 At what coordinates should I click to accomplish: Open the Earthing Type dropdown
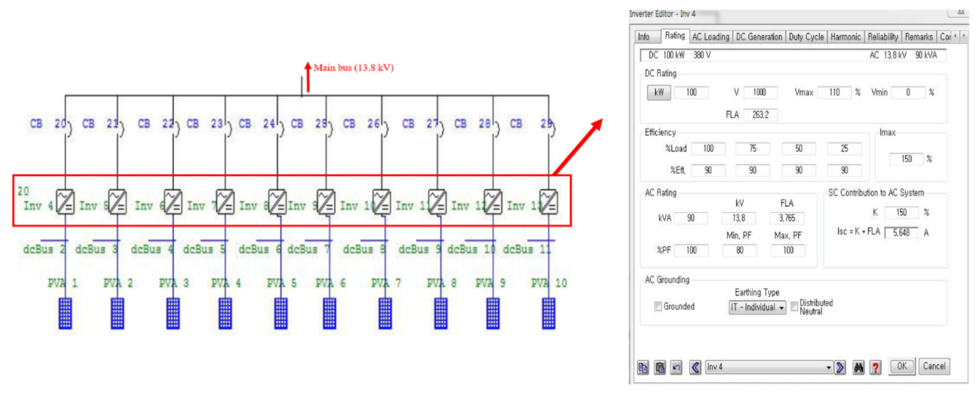click(781, 307)
